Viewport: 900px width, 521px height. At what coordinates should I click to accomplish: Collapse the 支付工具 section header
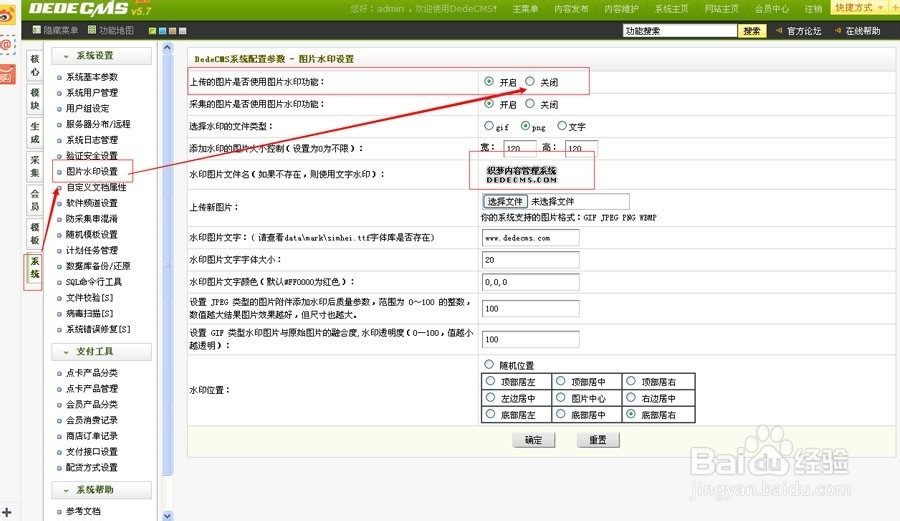[x=102, y=352]
